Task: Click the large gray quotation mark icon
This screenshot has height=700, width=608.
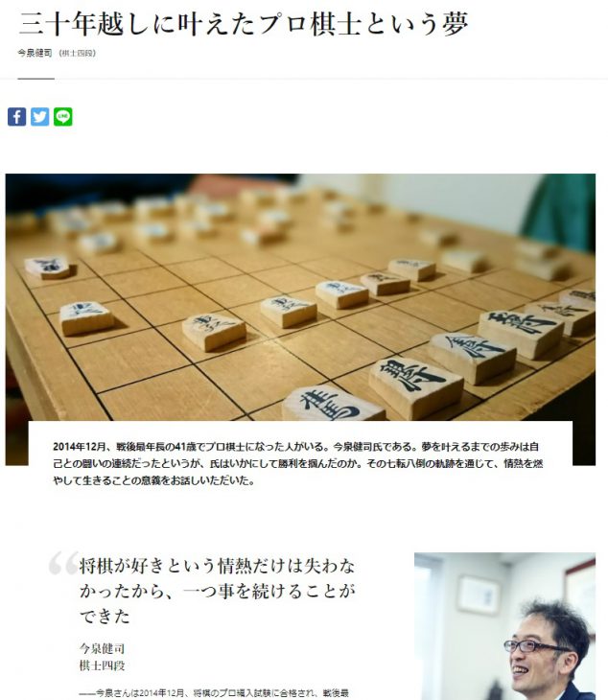Action: point(64,563)
